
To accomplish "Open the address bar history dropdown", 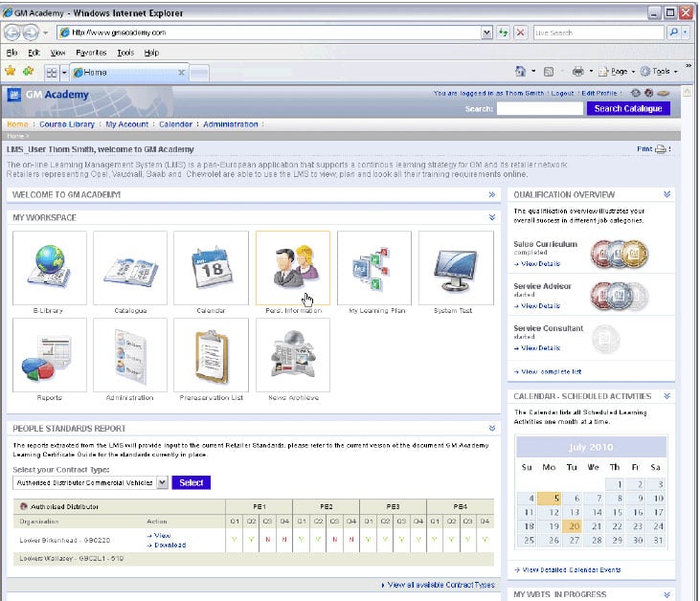I will 486,33.
